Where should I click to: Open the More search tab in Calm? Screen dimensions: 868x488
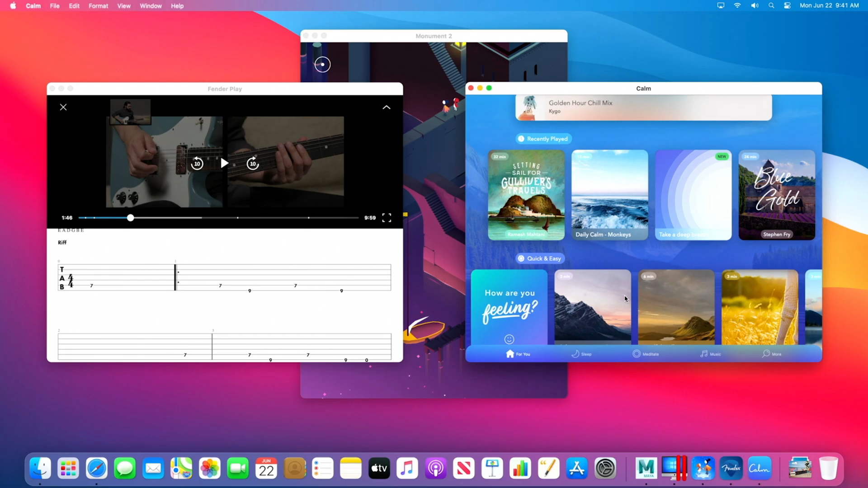[x=772, y=354]
